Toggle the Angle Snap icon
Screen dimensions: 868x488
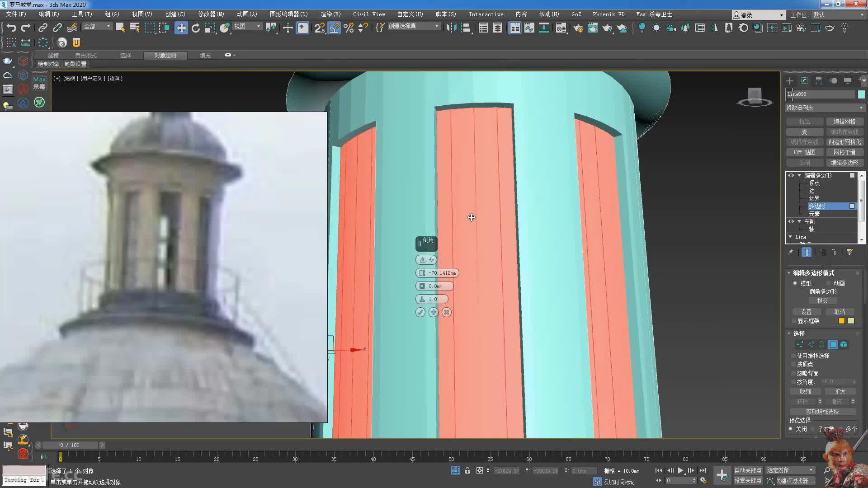pos(334,28)
